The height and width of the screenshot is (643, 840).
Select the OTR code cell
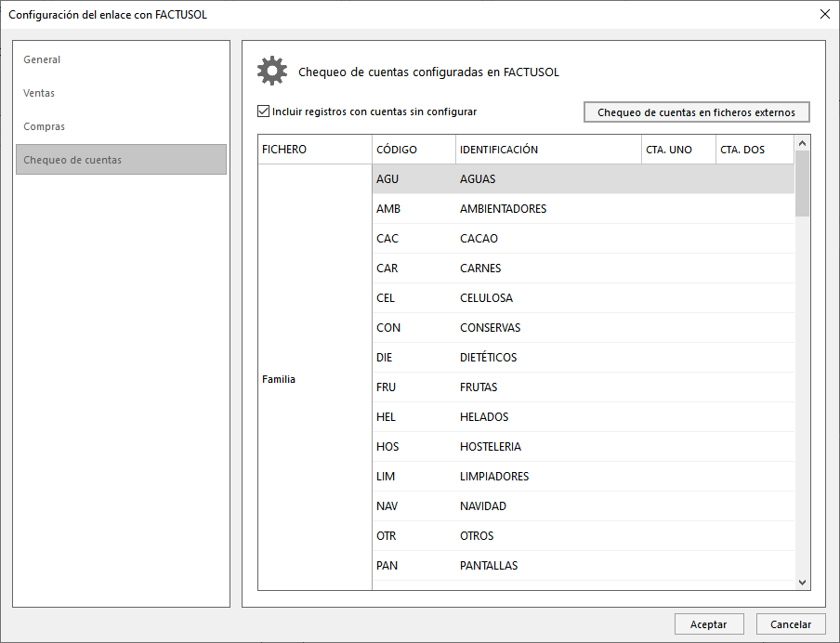point(413,536)
